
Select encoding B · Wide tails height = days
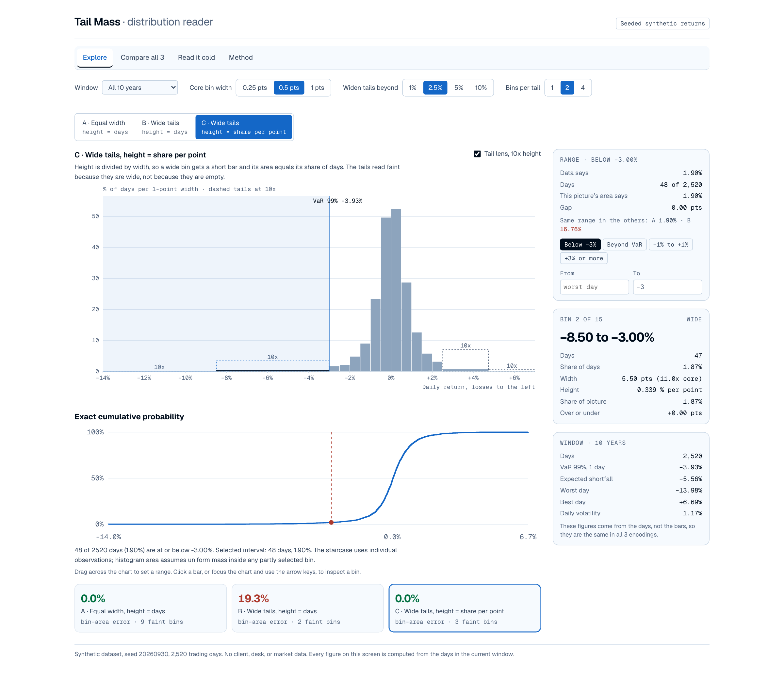165,127
